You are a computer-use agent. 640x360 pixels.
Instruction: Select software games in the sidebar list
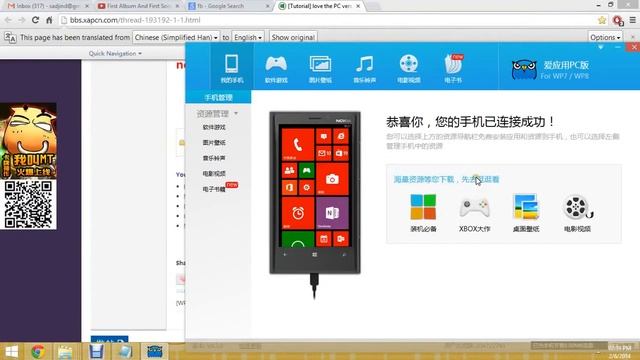214,127
